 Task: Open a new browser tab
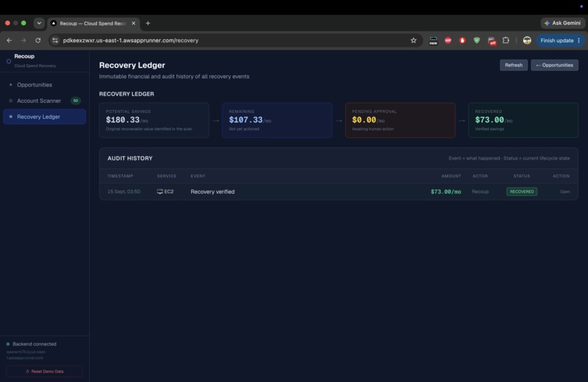[x=148, y=23]
